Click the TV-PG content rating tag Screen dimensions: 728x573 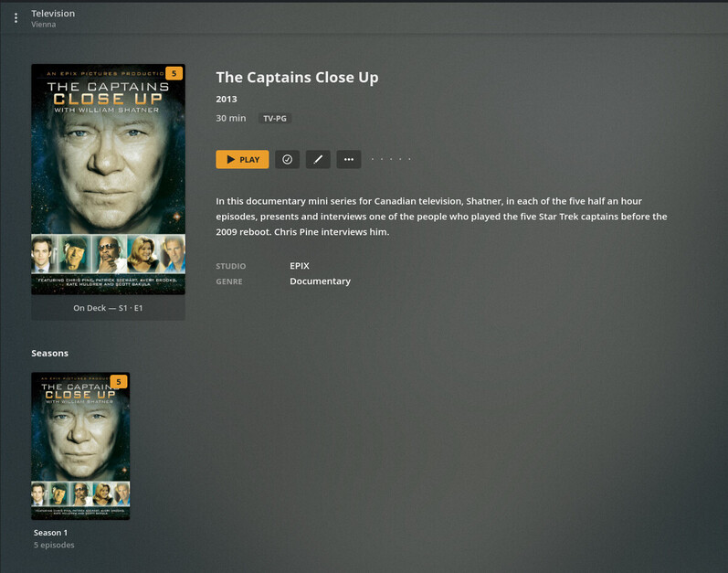(275, 119)
